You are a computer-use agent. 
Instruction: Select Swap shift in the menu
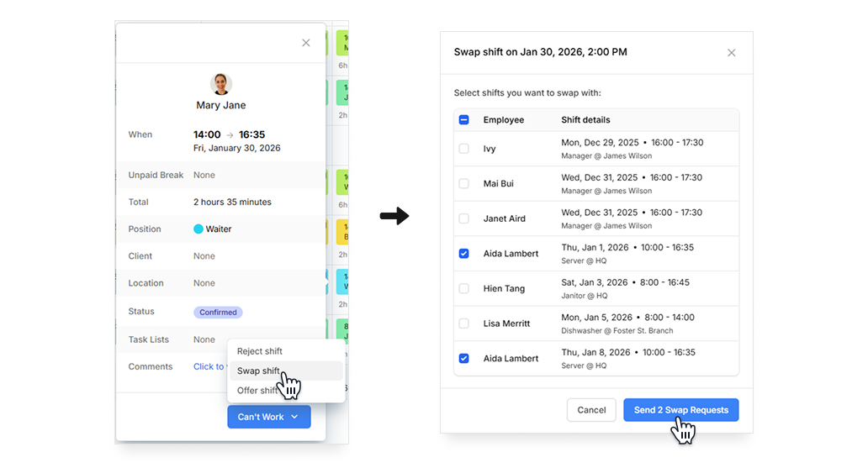click(259, 371)
